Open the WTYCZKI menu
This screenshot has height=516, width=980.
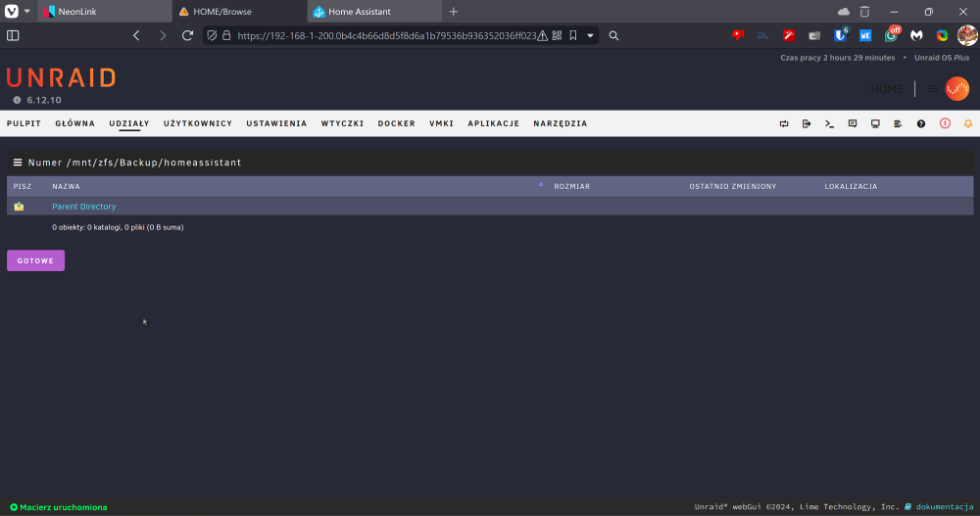coord(342,123)
